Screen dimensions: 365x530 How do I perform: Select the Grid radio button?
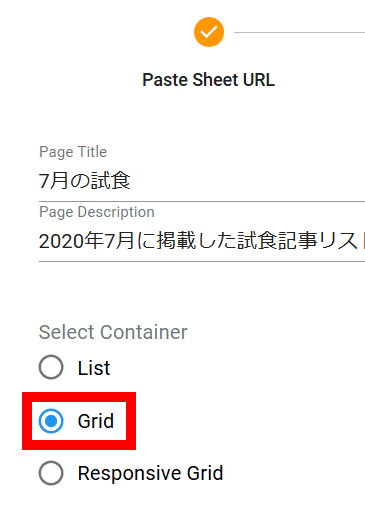pos(51,421)
